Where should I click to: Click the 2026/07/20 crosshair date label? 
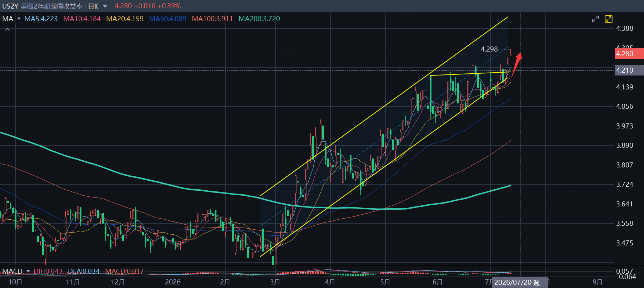tap(520, 282)
